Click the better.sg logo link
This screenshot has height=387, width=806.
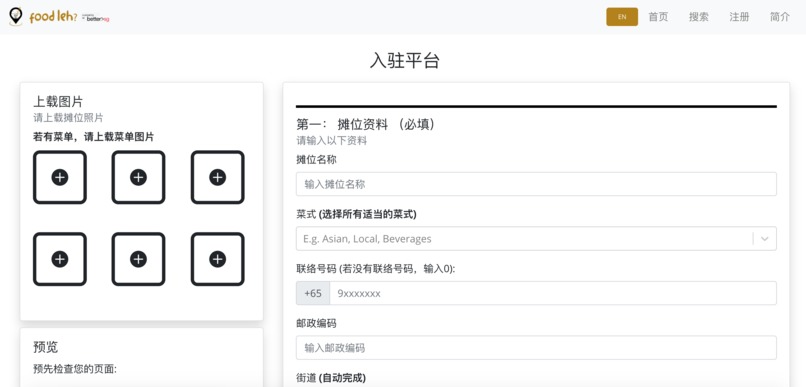coord(96,18)
